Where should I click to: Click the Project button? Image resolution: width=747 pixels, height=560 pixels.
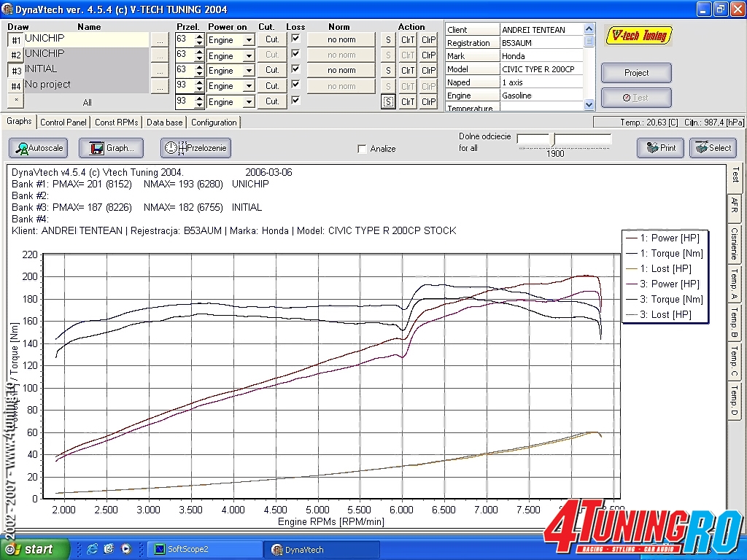click(x=636, y=73)
